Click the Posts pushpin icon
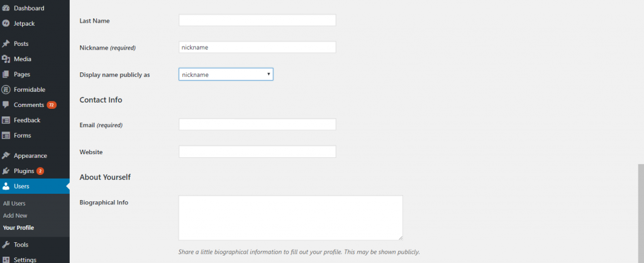 (6, 43)
